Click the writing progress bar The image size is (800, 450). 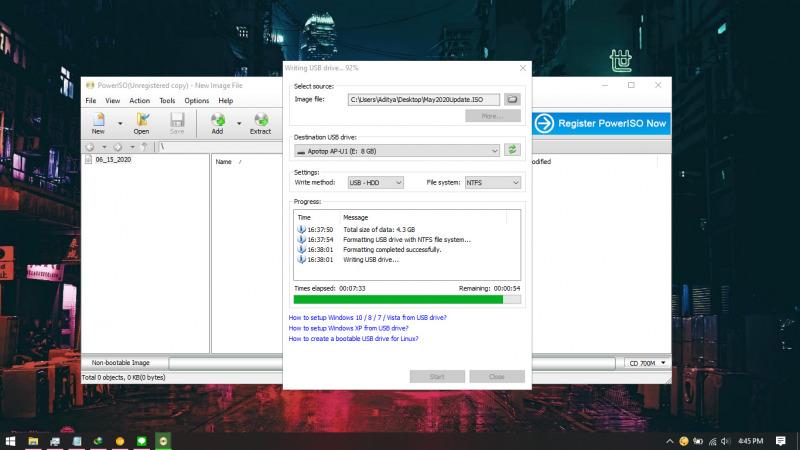[407, 299]
